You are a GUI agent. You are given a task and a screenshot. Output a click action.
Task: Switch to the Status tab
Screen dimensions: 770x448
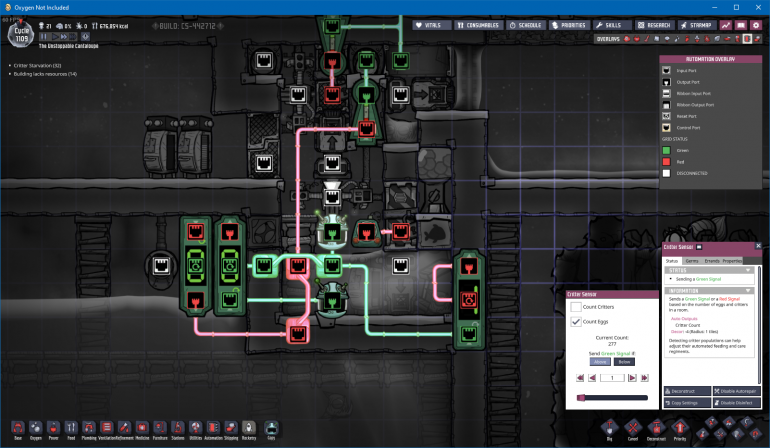[671, 261]
